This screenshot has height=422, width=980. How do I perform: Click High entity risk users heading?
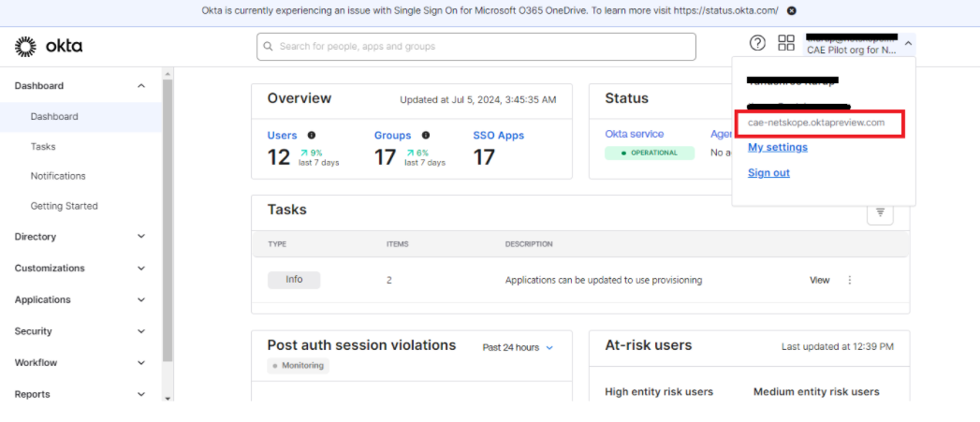[659, 392]
